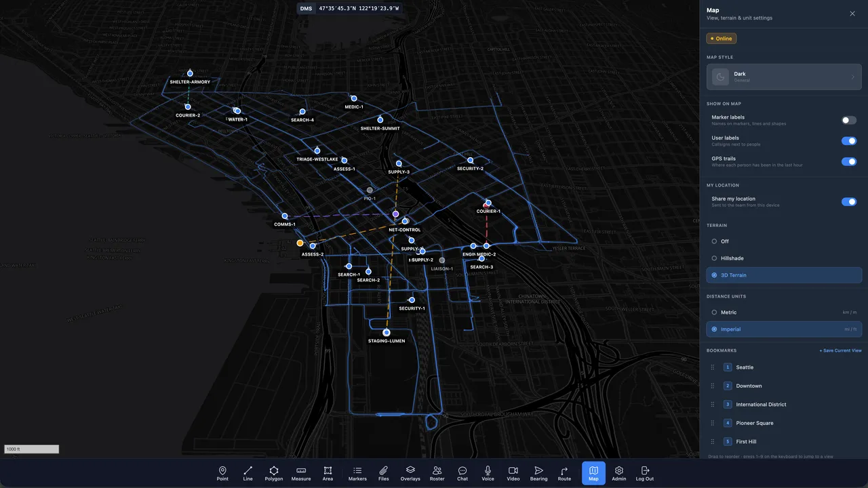The height and width of the screenshot is (488, 868).
Task: Choose the Polygon tool
Action: (x=274, y=473)
